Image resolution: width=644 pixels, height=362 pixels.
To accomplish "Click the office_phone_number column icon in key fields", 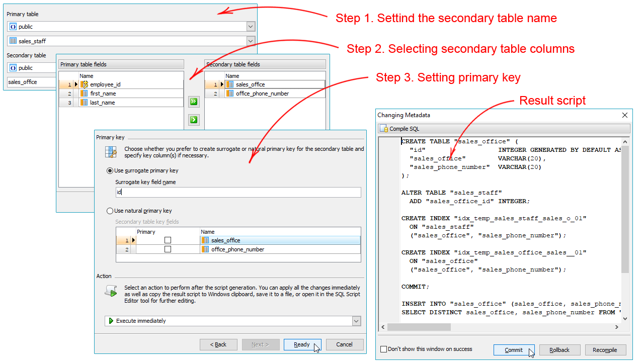I will tap(205, 249).
